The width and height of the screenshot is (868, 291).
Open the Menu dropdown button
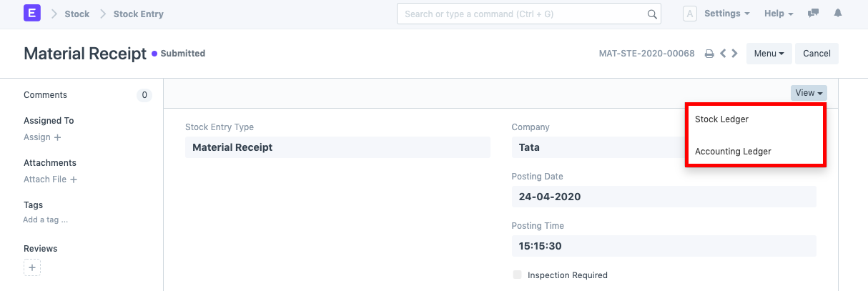[769, 54]
